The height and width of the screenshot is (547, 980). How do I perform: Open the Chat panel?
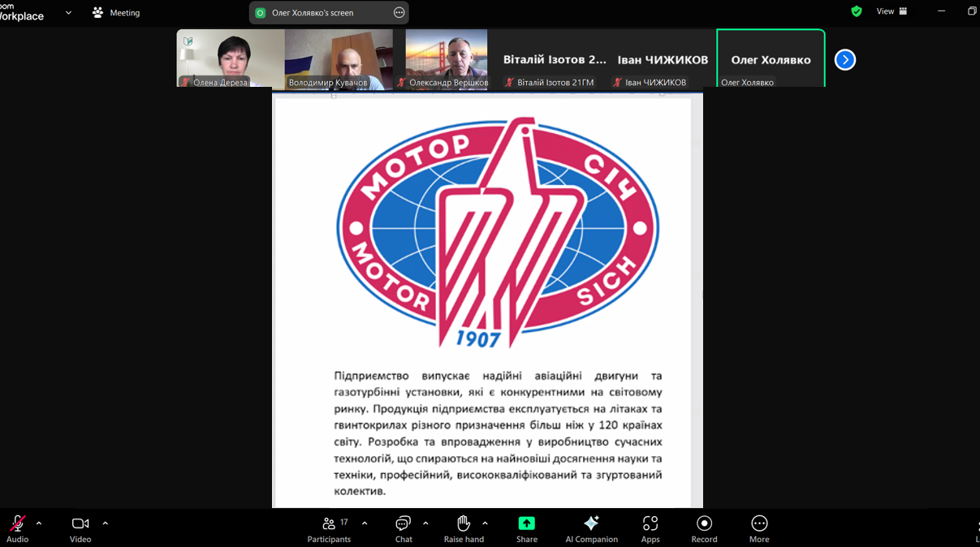pos(404,528)
